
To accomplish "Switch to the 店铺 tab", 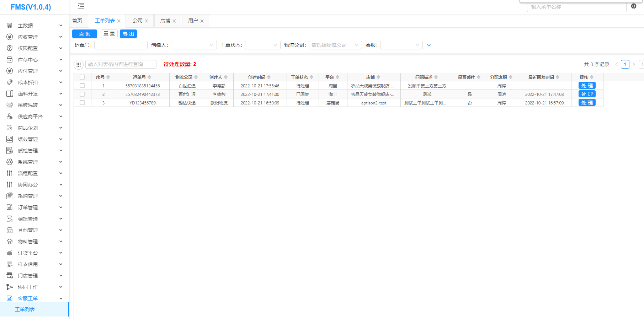I will coord(165,21).
